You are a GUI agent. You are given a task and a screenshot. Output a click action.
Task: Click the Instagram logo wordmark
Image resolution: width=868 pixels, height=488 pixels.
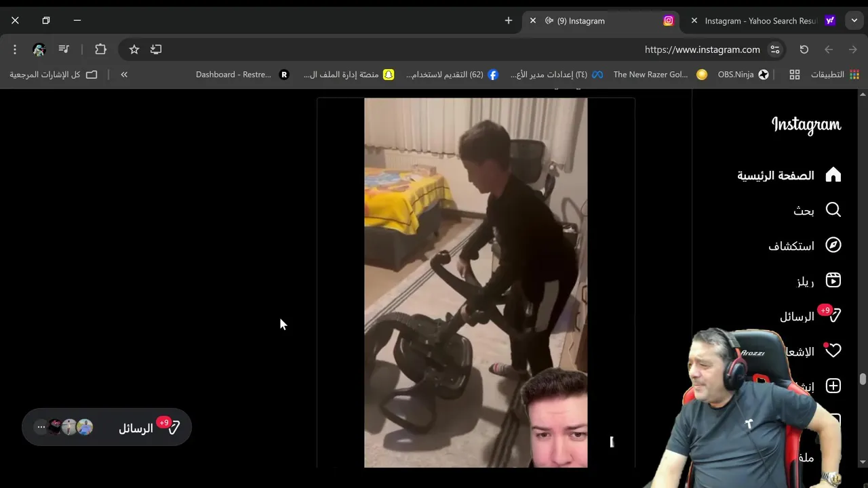coord(806,125)
